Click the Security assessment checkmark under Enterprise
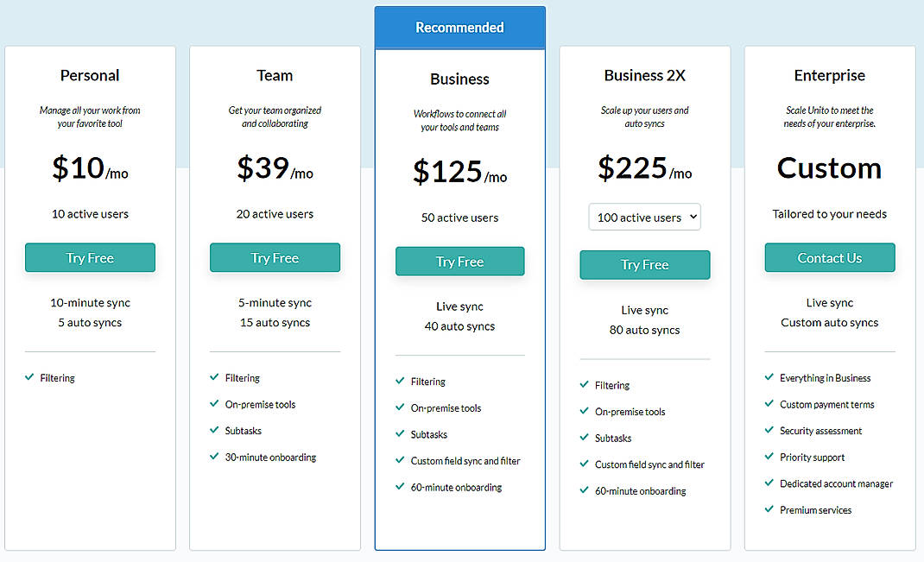Image resolution: width=924 pixels, height=562 pixels. point(769,431)
